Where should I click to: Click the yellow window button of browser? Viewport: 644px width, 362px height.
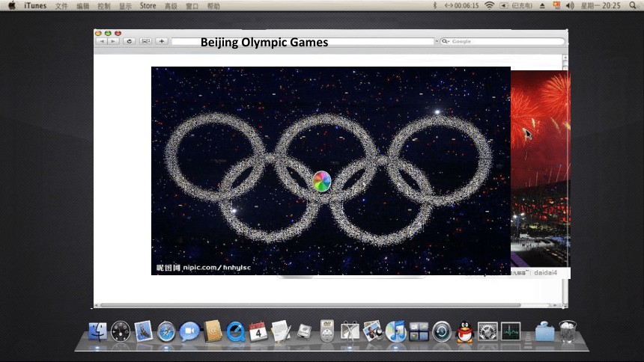[x=98, y=33]
